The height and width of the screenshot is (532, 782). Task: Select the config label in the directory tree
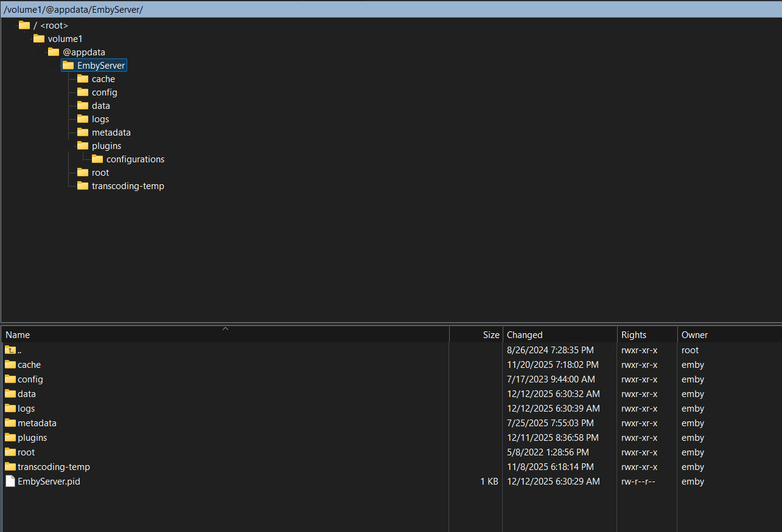105,92
